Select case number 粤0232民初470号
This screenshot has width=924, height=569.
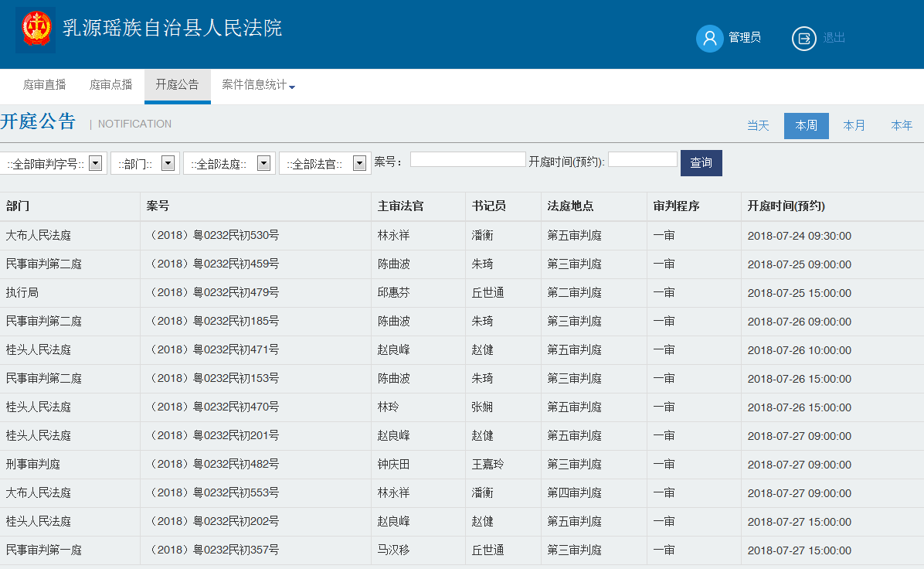tap(213, 407)
